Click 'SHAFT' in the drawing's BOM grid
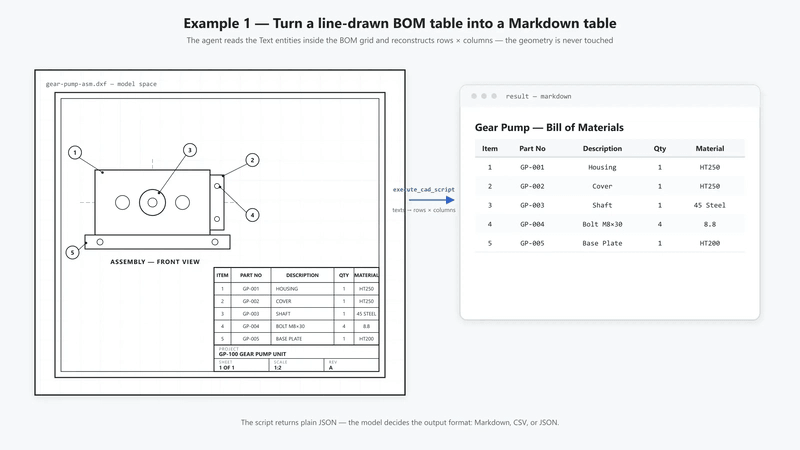This screenshot has width=800, height=450. tap(283, 314)
